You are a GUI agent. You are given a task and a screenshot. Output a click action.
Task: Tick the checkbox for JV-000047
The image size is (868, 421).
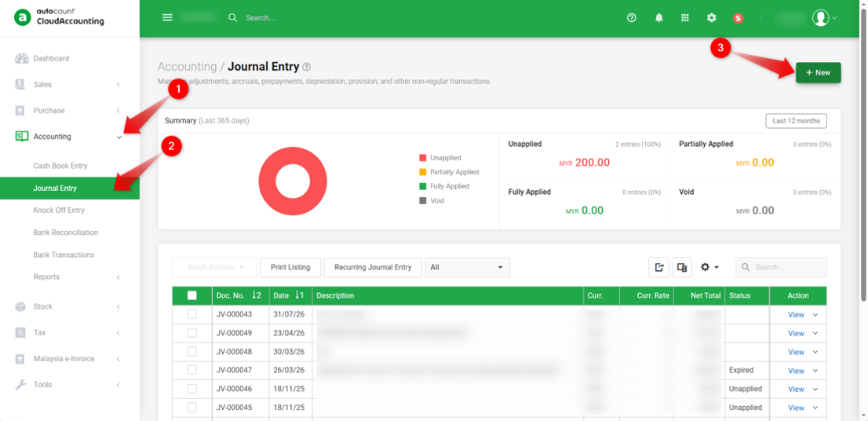192,370
